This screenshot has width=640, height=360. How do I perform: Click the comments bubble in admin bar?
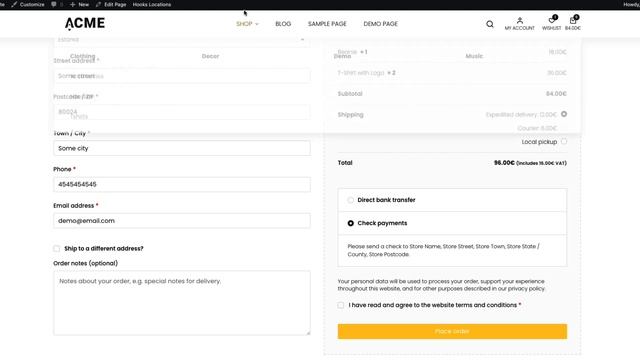pos(53,4)
